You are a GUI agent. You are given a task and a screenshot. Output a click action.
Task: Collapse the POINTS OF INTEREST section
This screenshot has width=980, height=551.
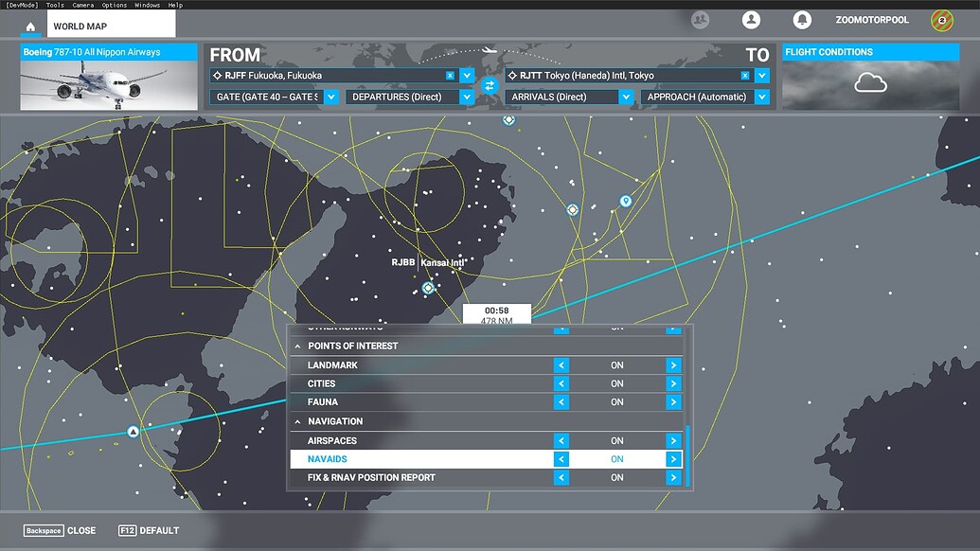pos(296,346)
